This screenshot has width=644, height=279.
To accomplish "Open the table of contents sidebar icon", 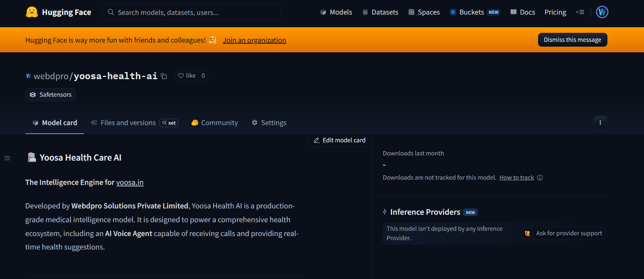I will 7,158.
